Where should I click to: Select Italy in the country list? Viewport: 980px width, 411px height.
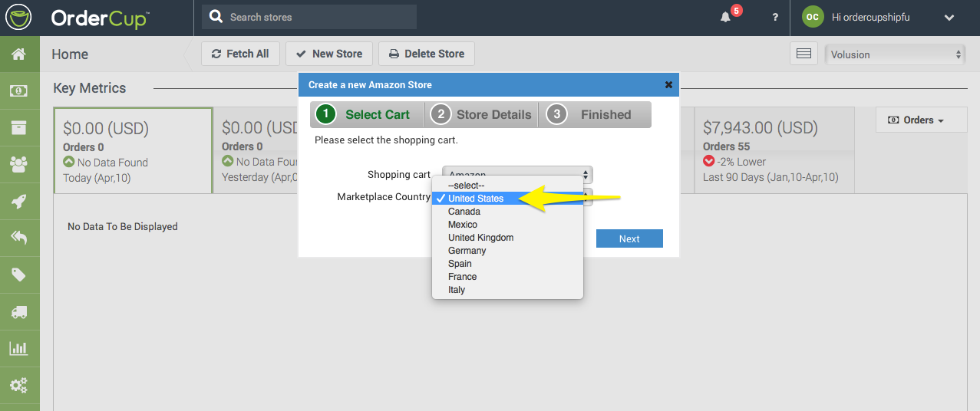(508, 290)
